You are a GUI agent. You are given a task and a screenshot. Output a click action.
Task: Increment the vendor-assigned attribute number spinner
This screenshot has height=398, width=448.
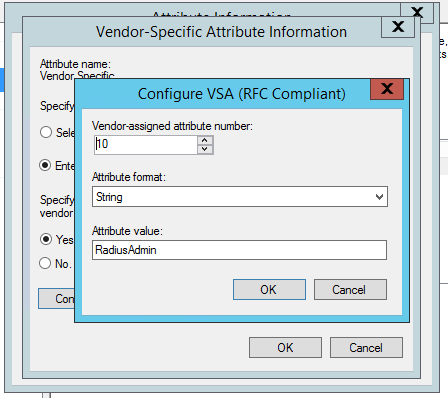(x=205, y=140)
